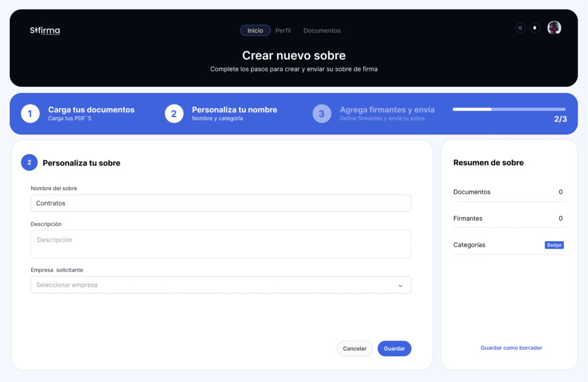588x382 pixels.
Task: Select step 2 circle in stepper
Action: [x=174, y=114]
